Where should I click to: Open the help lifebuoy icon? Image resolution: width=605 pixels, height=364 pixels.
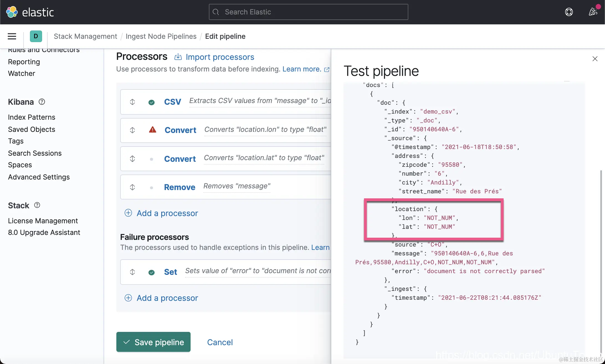pos(569,12)
